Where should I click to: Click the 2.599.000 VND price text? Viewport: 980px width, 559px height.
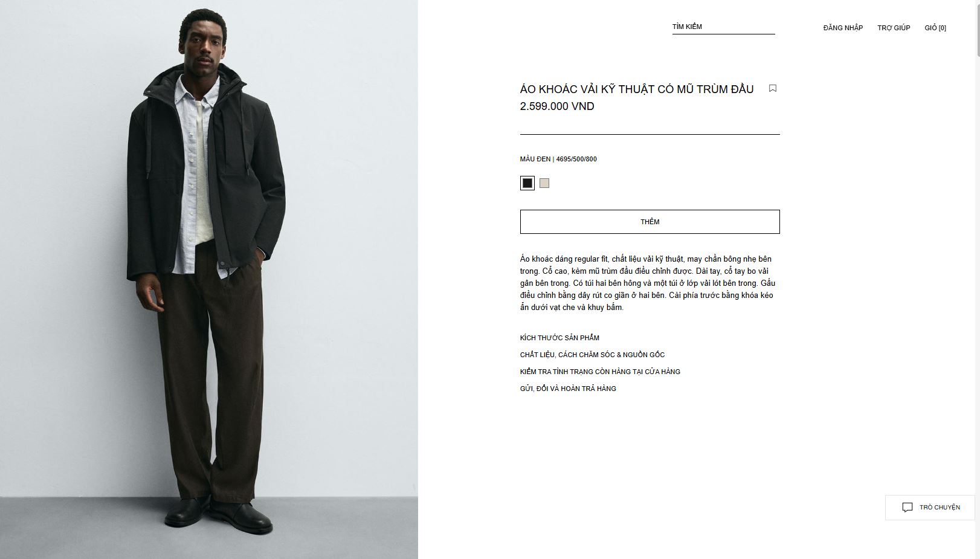click(x=557, y=106)
